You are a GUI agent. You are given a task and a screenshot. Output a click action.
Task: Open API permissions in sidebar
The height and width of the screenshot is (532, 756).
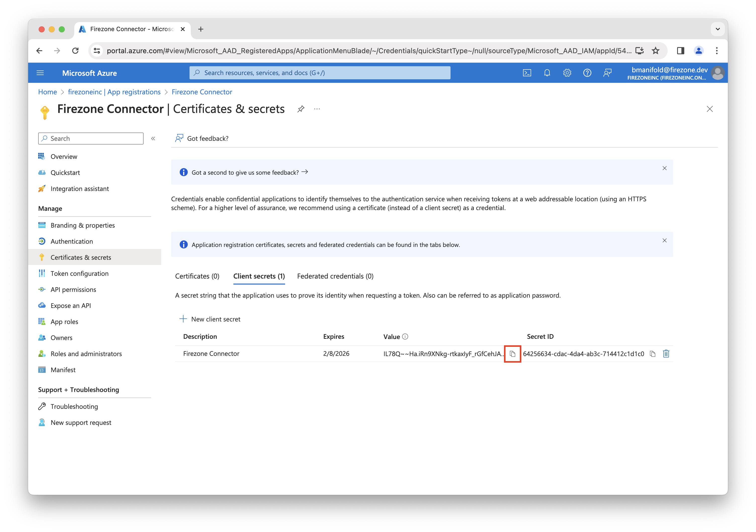pyautogui.click(x=73, y=290)
